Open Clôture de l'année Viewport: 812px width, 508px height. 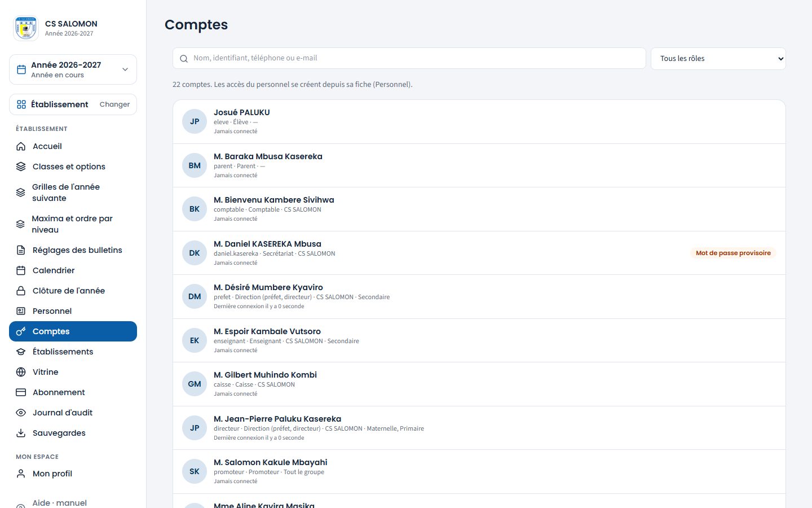73,291
